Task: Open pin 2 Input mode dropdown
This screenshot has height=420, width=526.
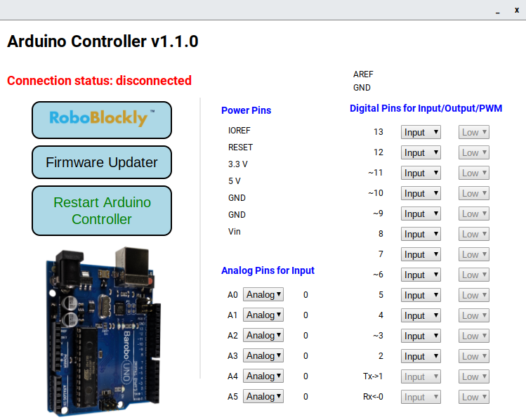Action: [x=420, y=356]
